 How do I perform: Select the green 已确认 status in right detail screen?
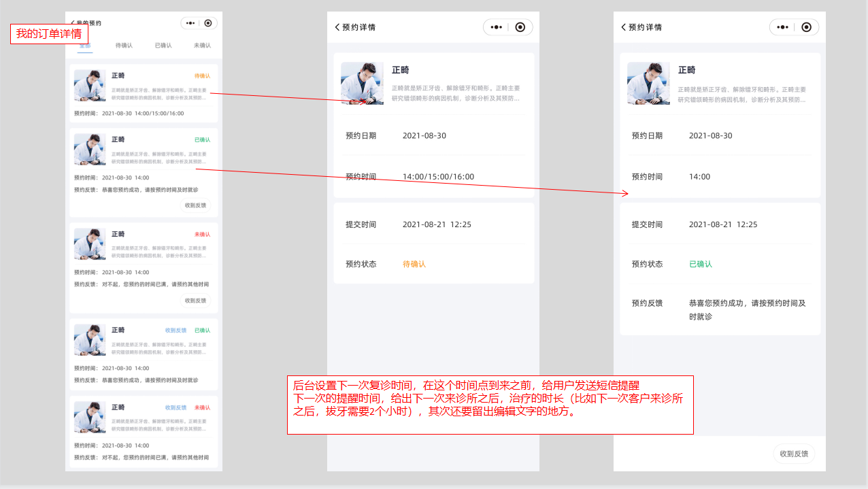coord(701,264)
